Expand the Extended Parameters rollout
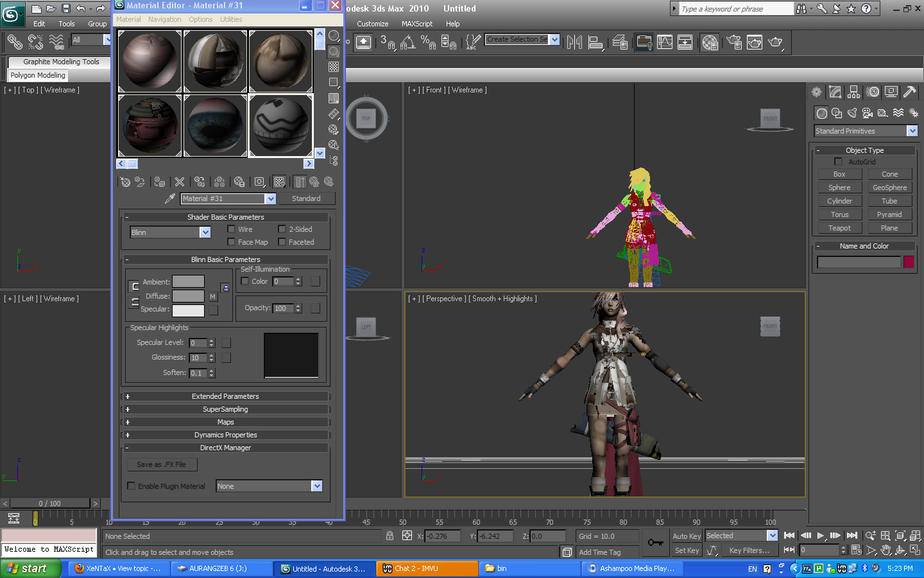 [225, 396]
